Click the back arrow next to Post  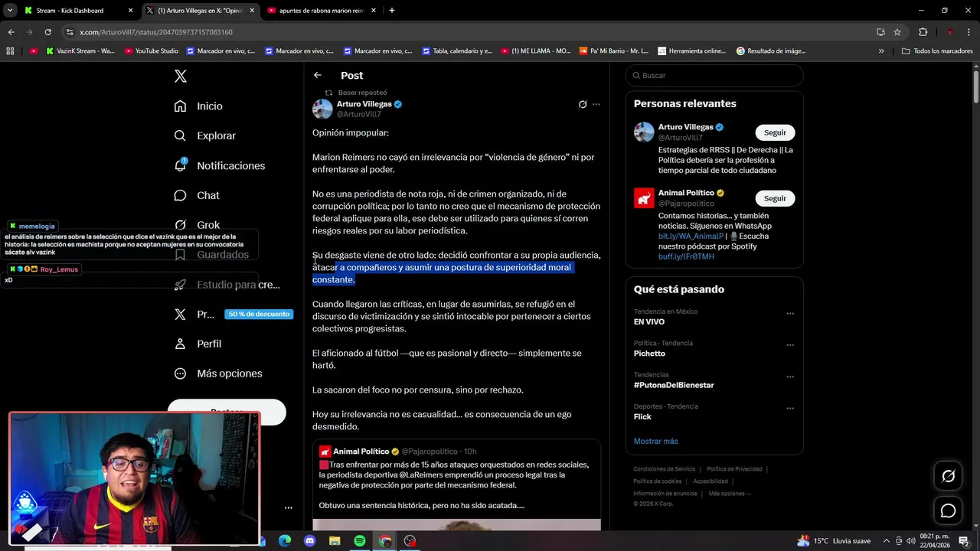[x=318, y=75]
